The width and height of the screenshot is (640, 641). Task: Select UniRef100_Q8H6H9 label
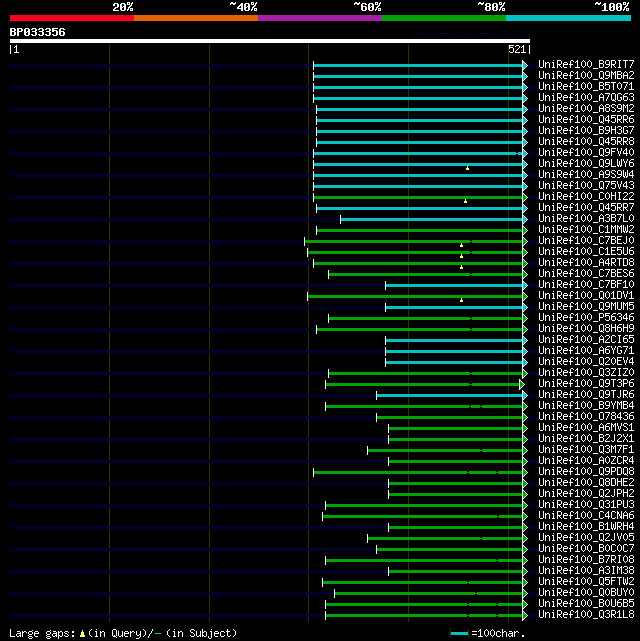point(586,329)
